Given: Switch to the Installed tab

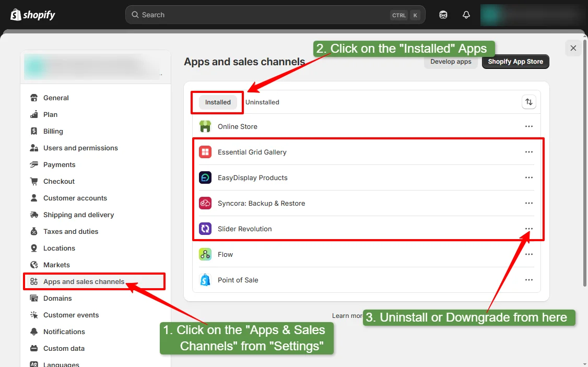Looking at the screenshot, I should click(218, 102).
